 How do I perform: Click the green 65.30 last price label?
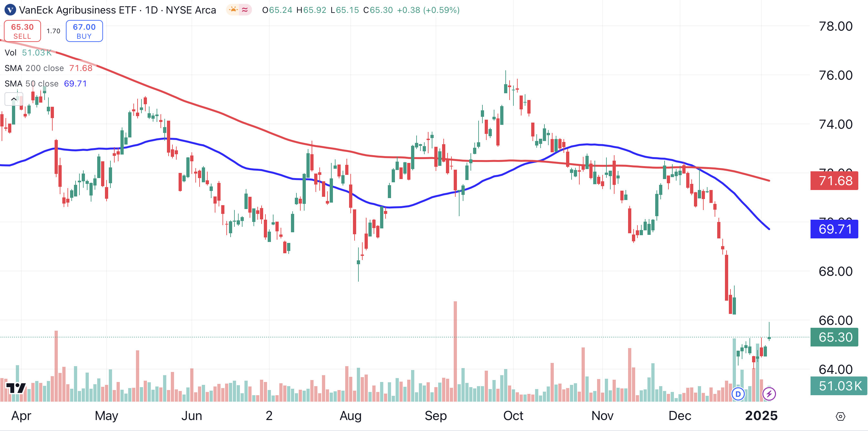coord(834,337)
